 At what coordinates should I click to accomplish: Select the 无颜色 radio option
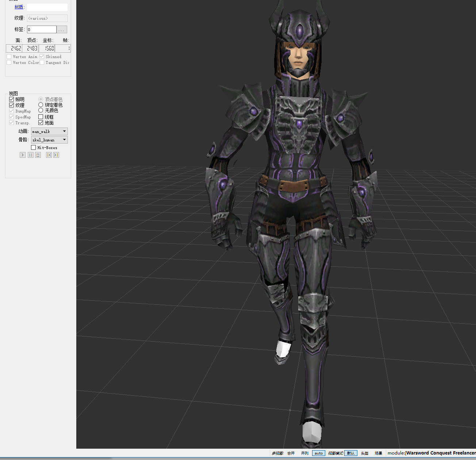tap(41, 110)
